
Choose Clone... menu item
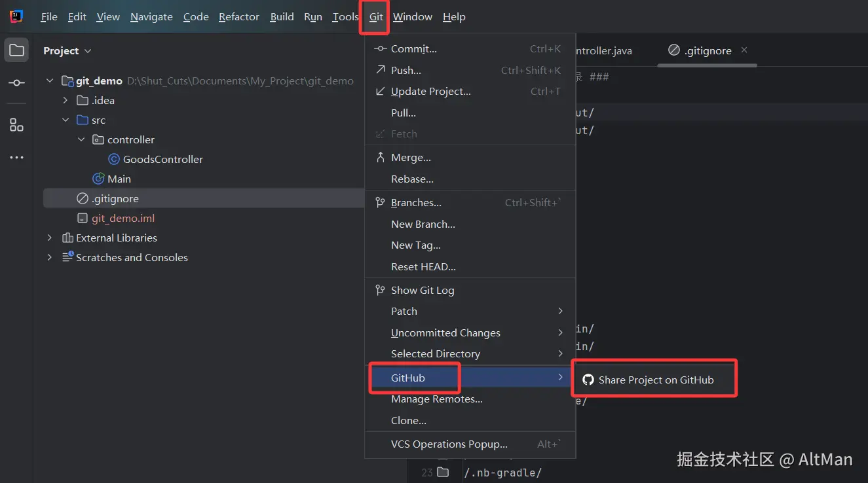click(x=470, y=420)
